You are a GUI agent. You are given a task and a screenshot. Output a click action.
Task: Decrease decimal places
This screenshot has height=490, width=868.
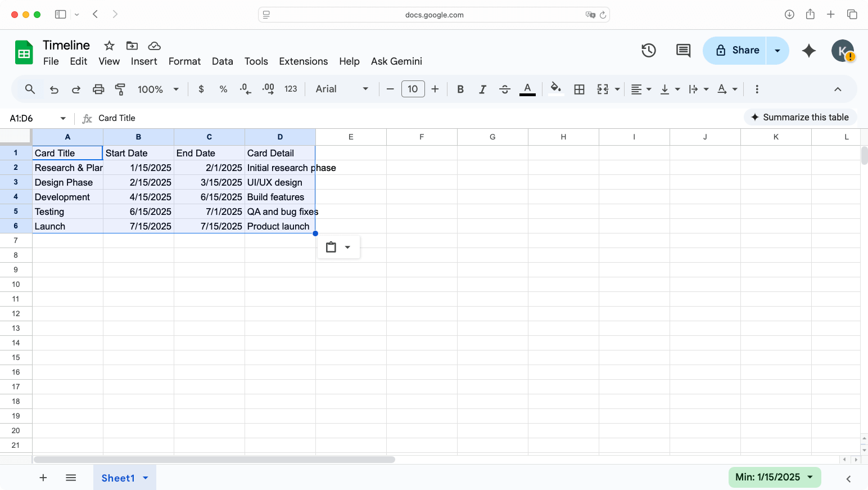pyautogui.click(x=245, y=89)
